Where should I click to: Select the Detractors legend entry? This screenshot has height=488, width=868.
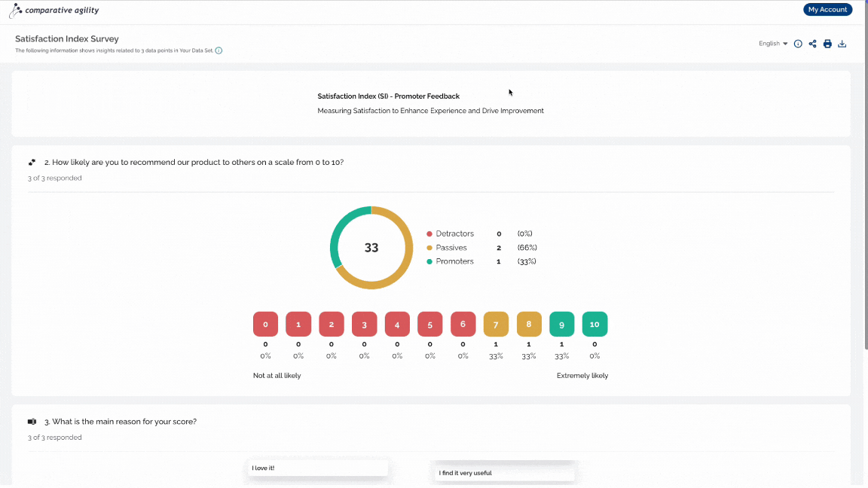click(450, 233)
